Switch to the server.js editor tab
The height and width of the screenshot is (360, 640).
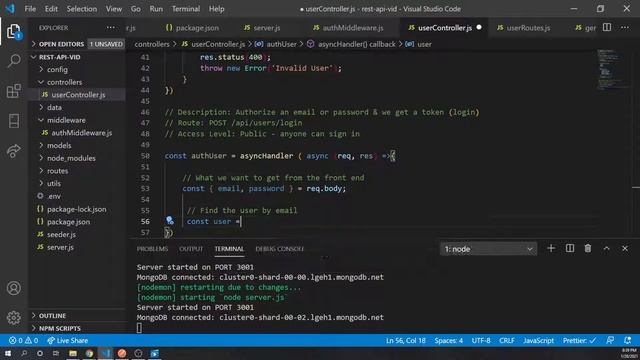[262, 28]
